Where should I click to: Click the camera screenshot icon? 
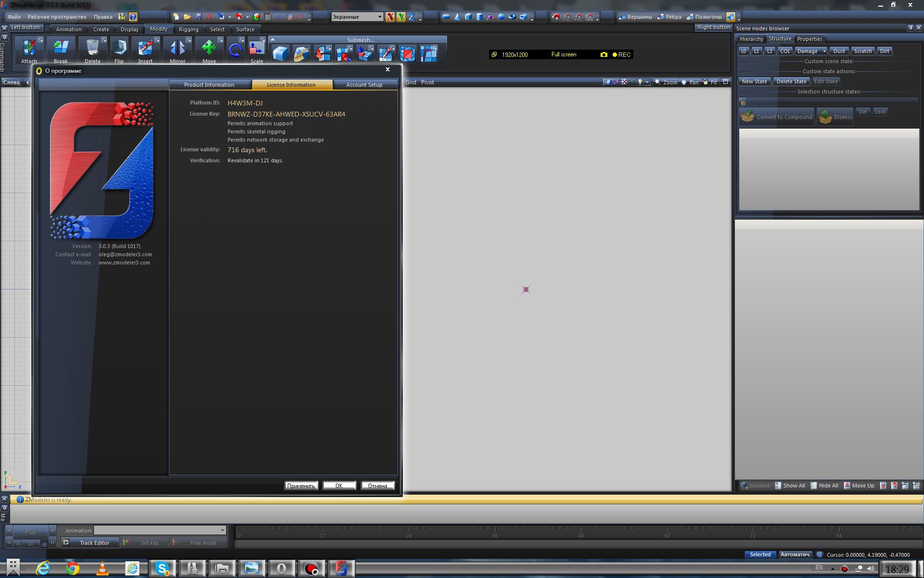click(604, 55)
